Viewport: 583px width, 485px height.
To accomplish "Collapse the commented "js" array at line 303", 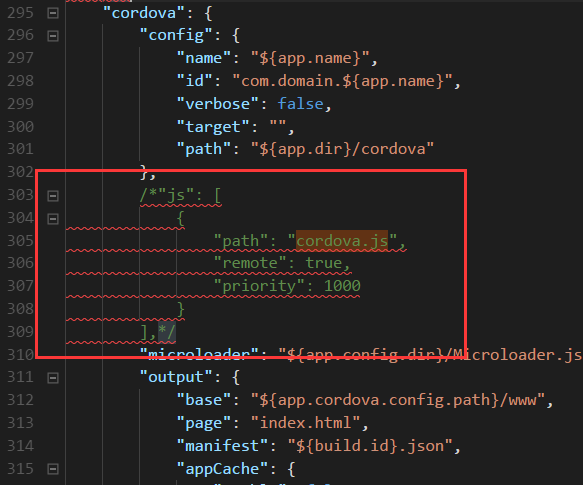I will coord(53,196).
